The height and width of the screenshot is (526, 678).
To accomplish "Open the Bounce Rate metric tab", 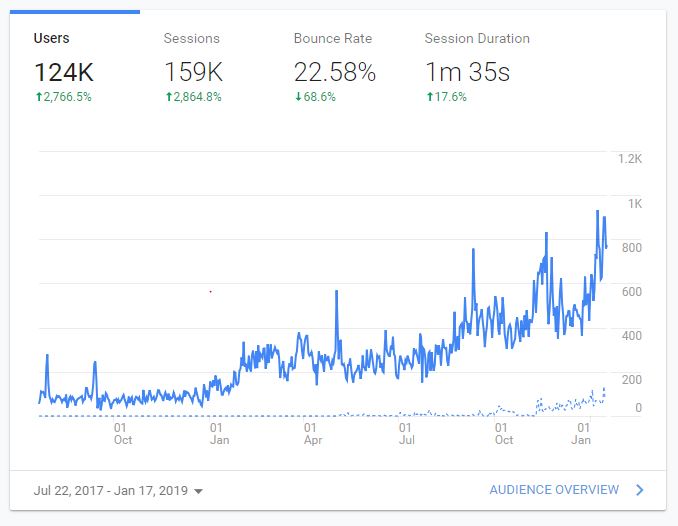I will pos(335,65).
